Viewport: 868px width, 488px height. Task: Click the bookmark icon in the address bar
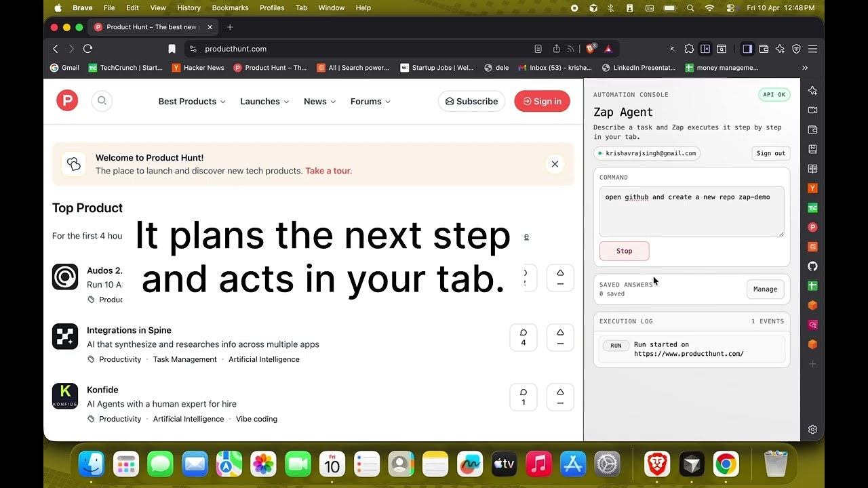(x=172, y=49)
